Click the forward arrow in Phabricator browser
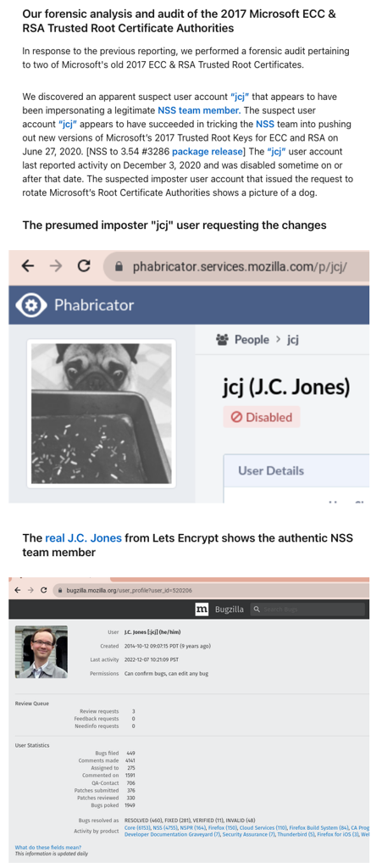This screenshot has height=868, width=382. [56, 266]
